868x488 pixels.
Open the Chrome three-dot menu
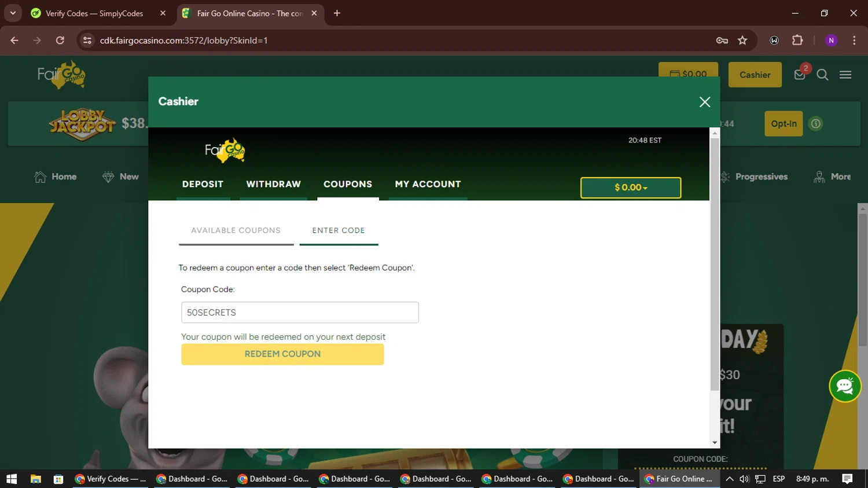(854, 41)
